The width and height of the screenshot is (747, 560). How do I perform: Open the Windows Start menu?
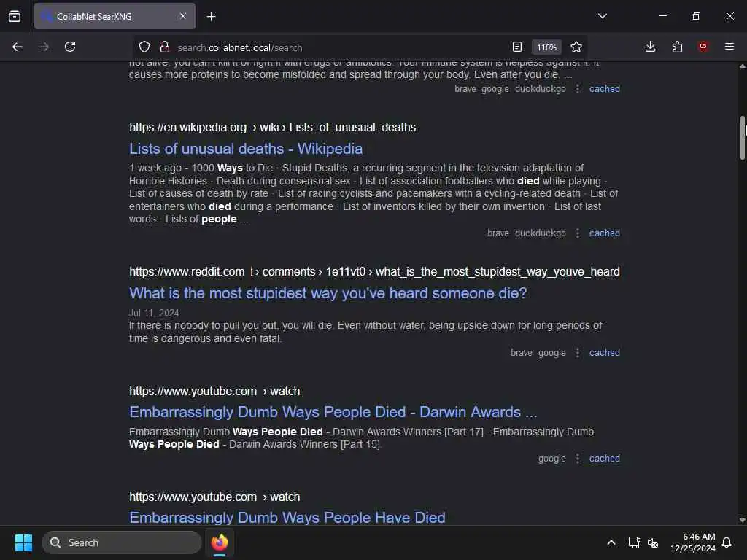coord(23,542)
